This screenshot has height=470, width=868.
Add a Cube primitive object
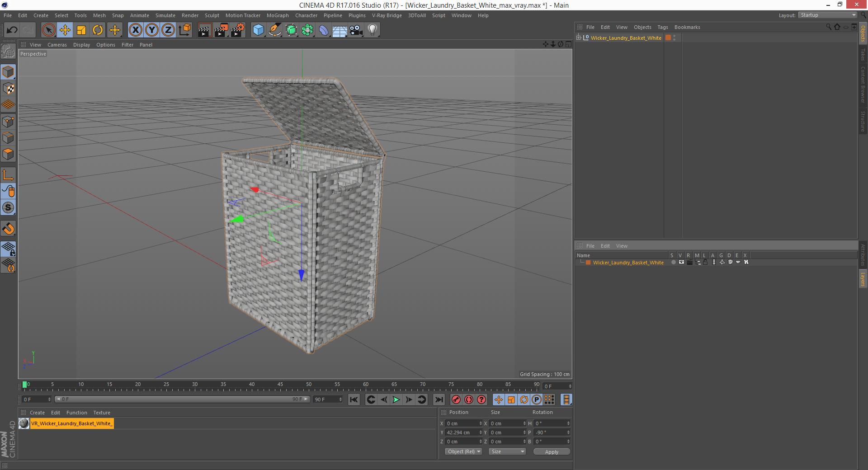coord(258,30)
